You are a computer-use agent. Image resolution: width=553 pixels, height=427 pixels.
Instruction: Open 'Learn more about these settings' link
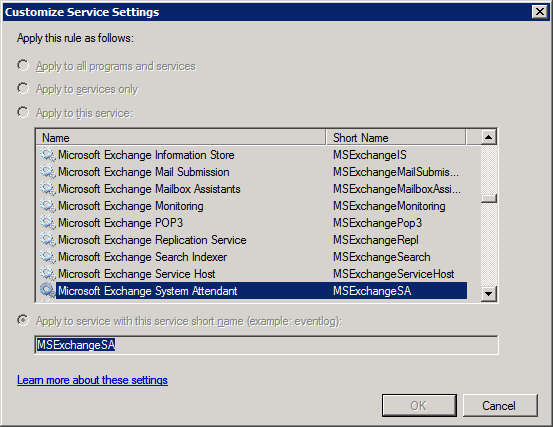click(92, 380)
